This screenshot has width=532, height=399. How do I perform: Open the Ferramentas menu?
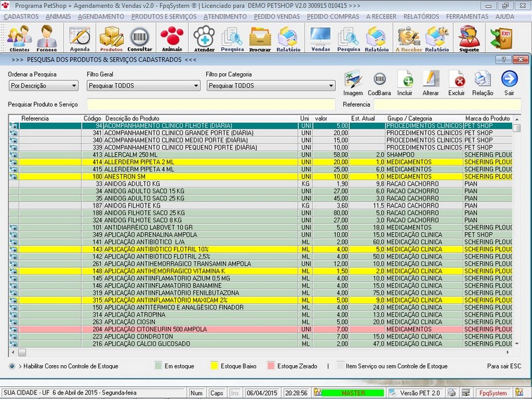click(x=467, y=15)
